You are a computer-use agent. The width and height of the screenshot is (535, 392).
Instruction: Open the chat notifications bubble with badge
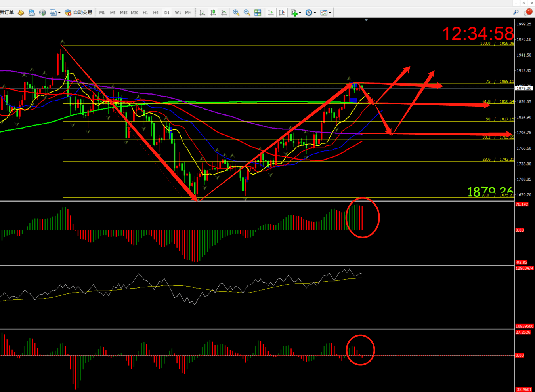click(528, 13)
